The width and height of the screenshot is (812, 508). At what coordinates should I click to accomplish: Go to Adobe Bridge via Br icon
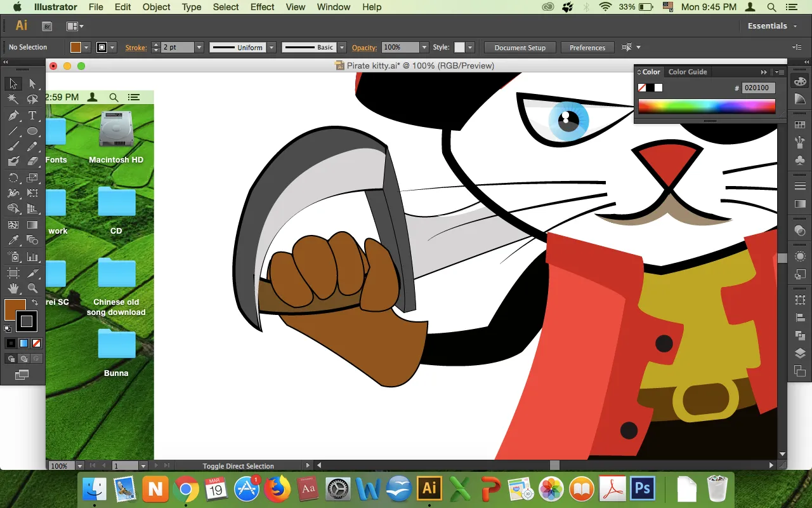tap(47, 26)
